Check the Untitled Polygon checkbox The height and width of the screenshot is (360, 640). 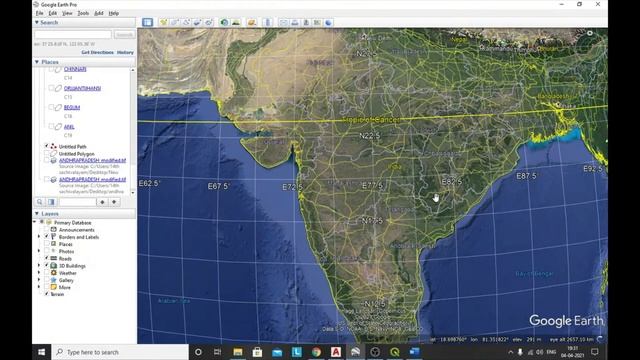pos(47,153)
